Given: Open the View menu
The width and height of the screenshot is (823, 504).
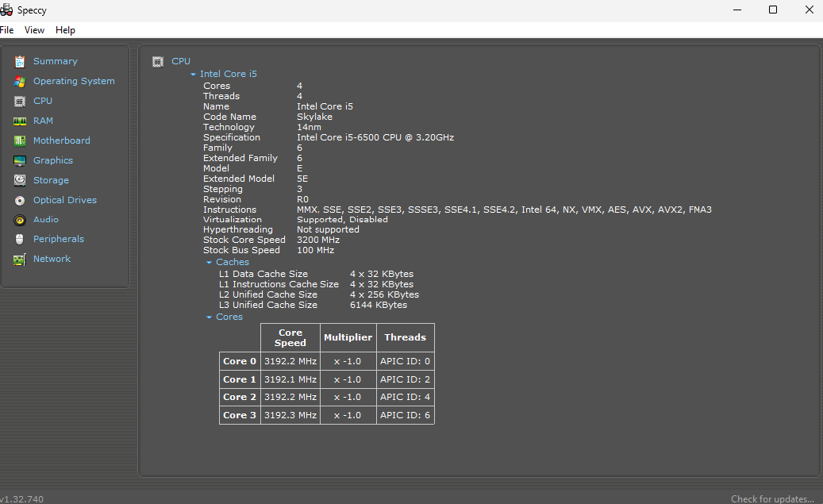Looking at the screenshot, I should (x=34, y=30).
